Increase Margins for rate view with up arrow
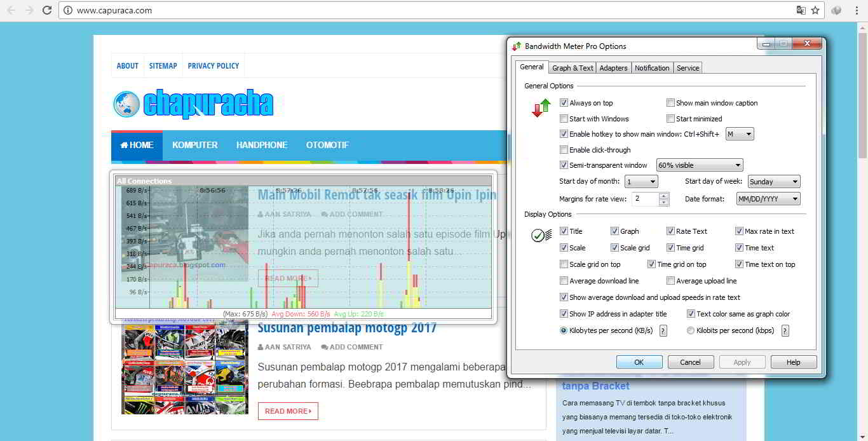 coord(664,196)
